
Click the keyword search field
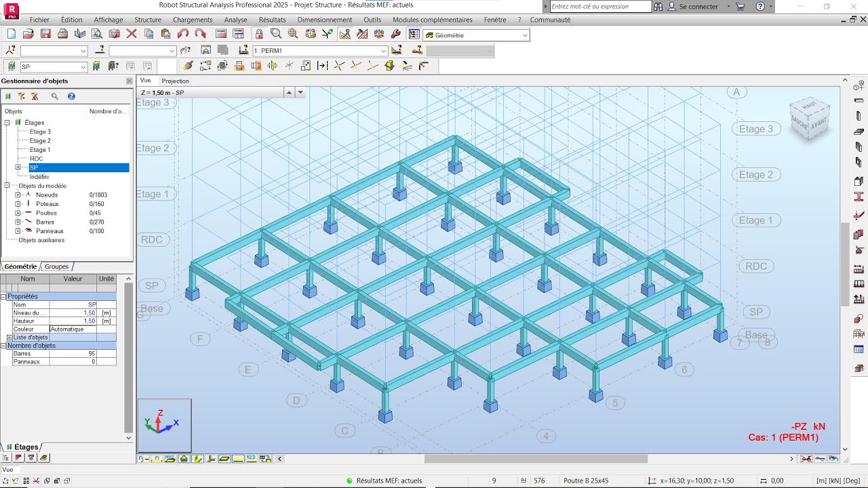point(599,6)
